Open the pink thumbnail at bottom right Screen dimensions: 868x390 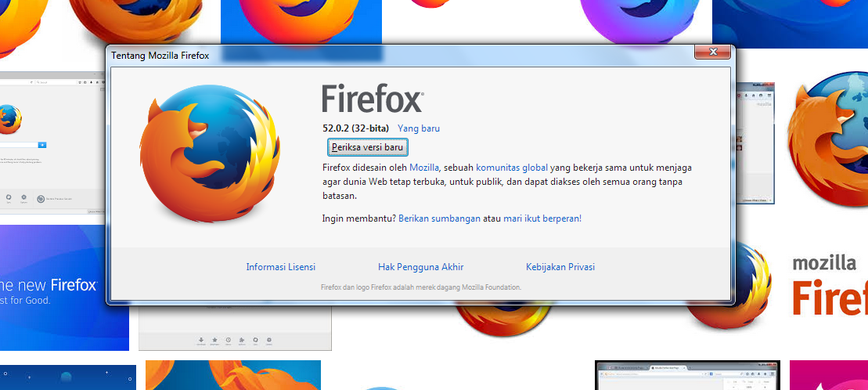point(829,376)
